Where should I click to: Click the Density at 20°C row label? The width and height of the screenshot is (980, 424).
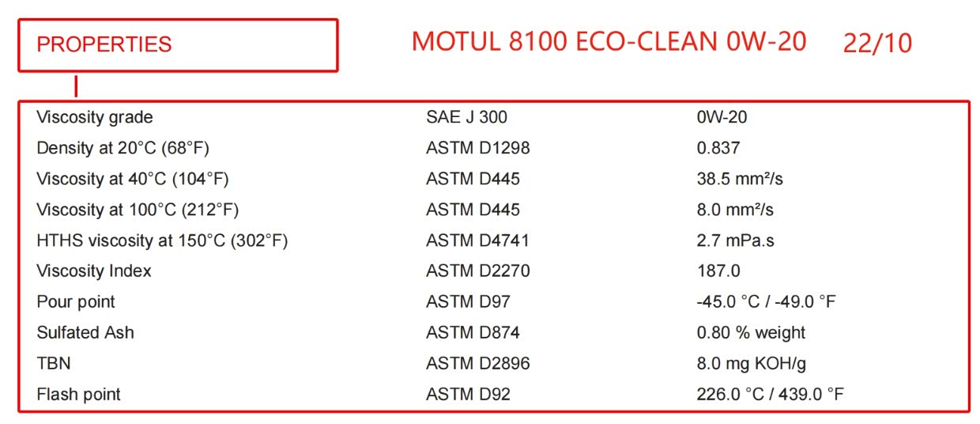[122, 148]
